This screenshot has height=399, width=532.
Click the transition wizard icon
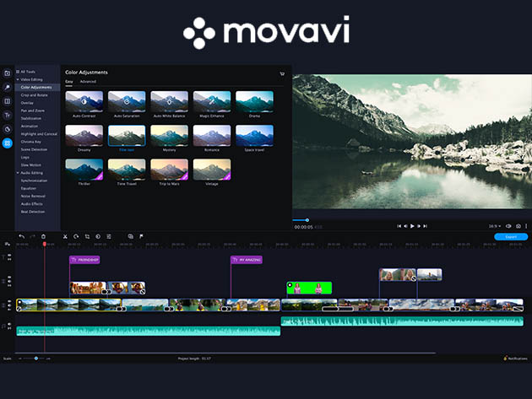tap(131, 236)
